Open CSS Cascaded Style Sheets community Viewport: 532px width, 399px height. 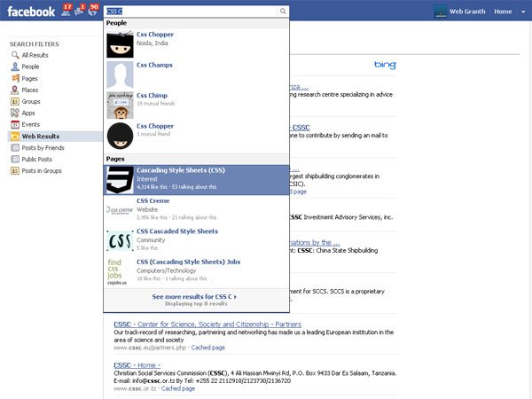tap(196, 241)
